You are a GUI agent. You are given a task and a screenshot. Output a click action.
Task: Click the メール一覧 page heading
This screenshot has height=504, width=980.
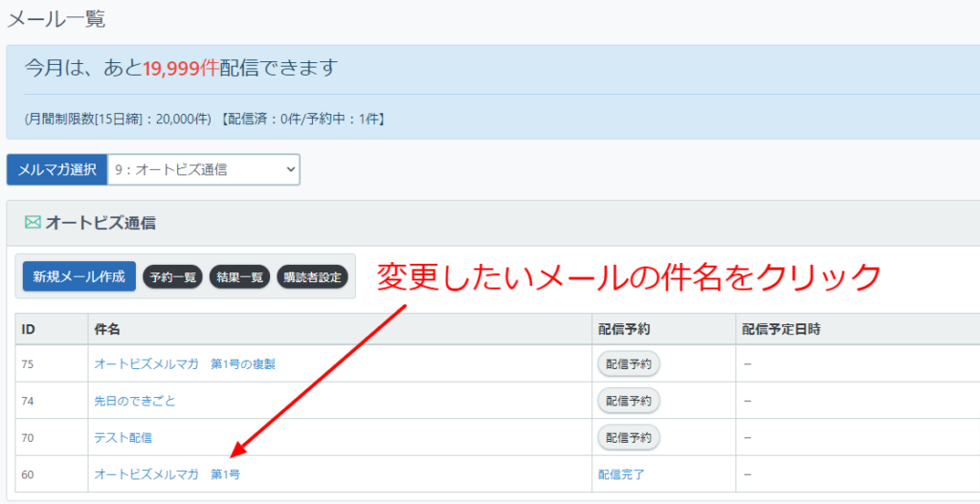point(56,19)
